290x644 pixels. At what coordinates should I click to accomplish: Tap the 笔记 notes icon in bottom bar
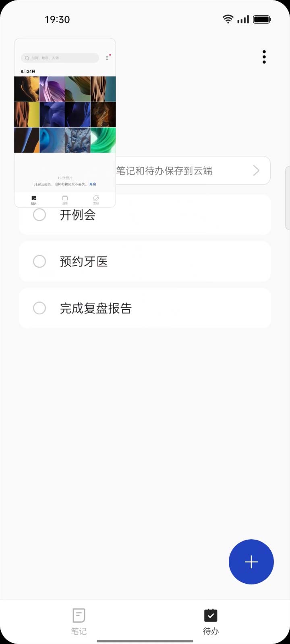tap(79, 616)
